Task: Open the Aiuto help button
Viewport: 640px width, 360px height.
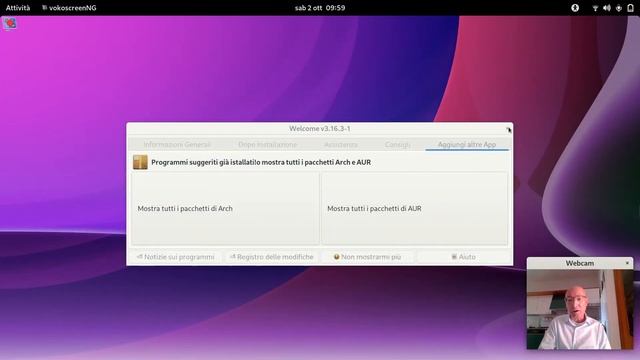Action: (x=463, y=257)
